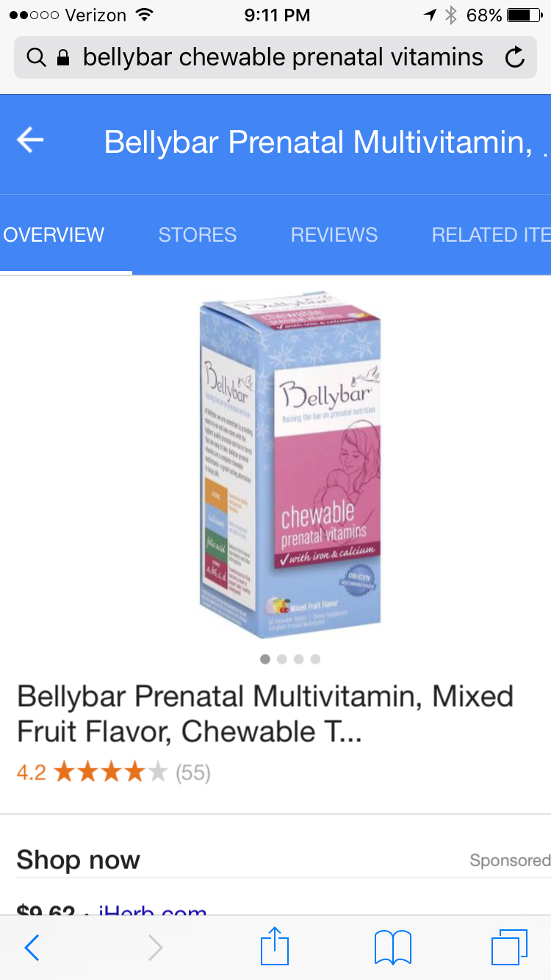Tap the Bellybar Prenatal Multivitamin product title

coord(264,713)
